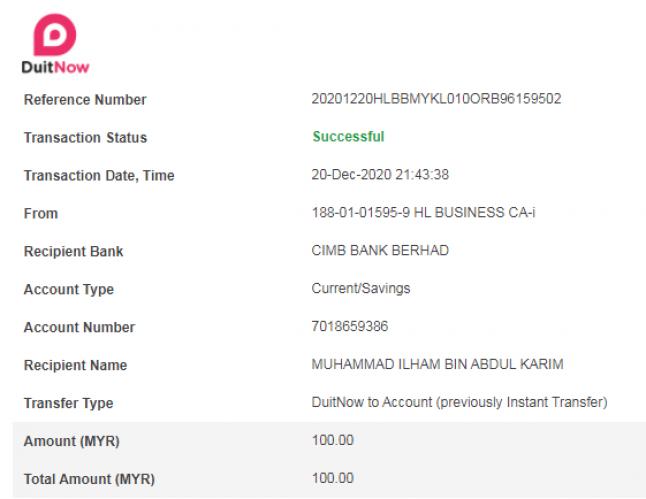Click the Account Number label
Screen dimensions: 646x499
(x=79, y=327)
